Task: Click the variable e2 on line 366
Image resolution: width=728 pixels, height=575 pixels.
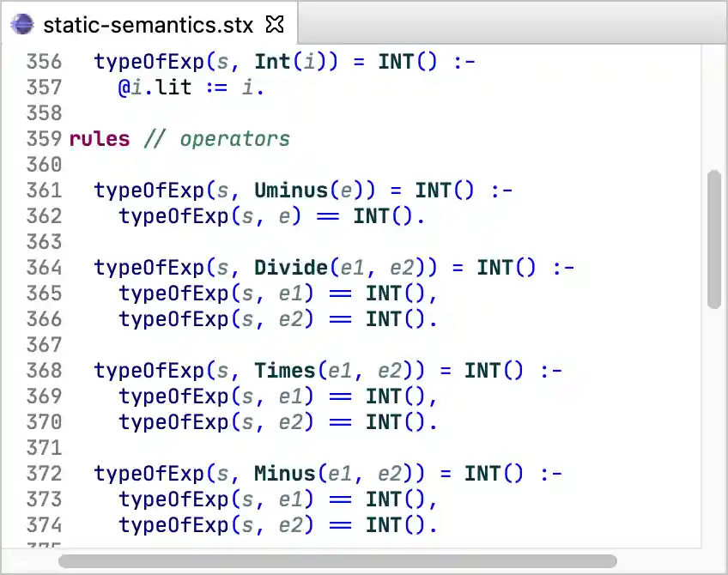Action: pyautogui.click(x=291, y=318)
